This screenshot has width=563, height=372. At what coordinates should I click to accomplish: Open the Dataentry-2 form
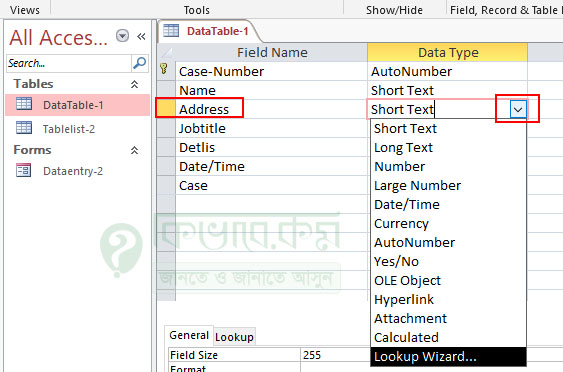click(73, 171)
